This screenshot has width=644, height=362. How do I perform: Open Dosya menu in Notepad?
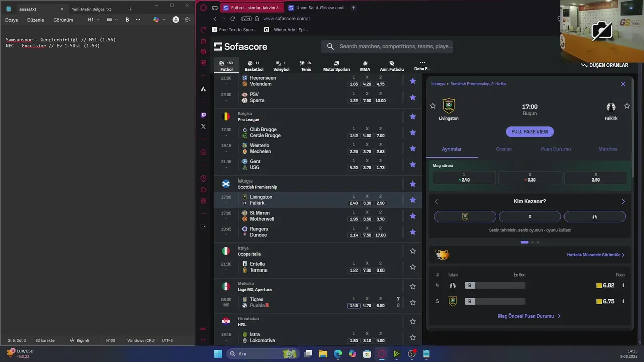[11, 20]
